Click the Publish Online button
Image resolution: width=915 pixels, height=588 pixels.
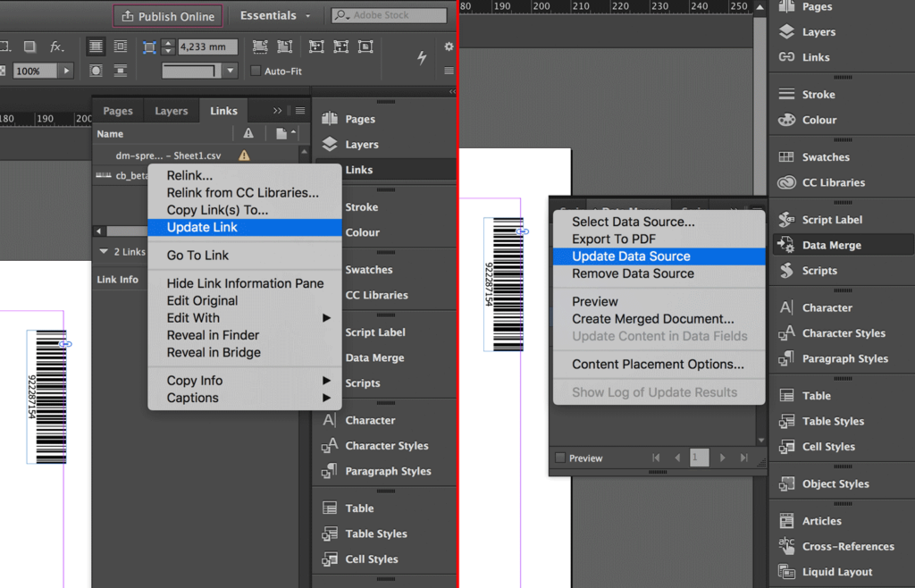coord(168,16)
